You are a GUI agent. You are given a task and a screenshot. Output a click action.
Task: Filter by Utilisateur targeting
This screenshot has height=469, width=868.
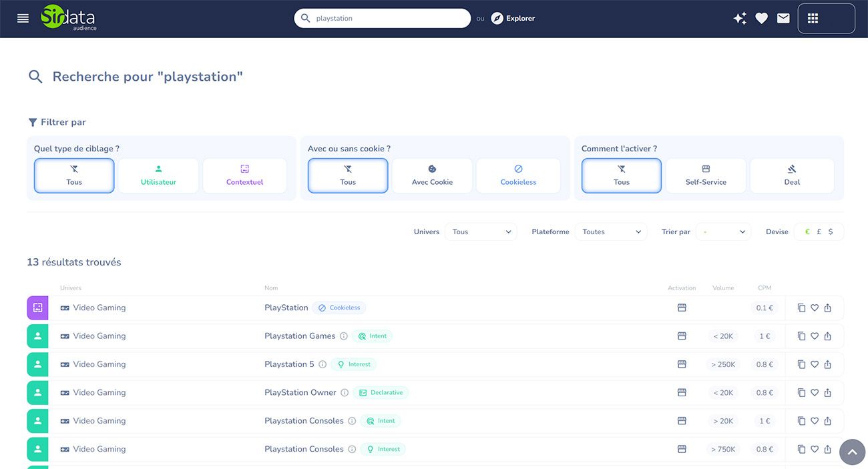[158, 175]
